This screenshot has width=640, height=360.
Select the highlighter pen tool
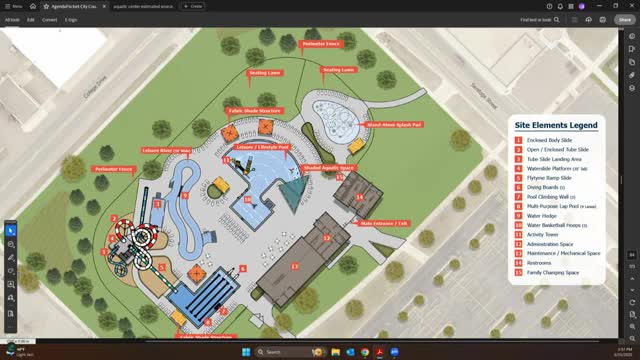click(x=11, y=258)
